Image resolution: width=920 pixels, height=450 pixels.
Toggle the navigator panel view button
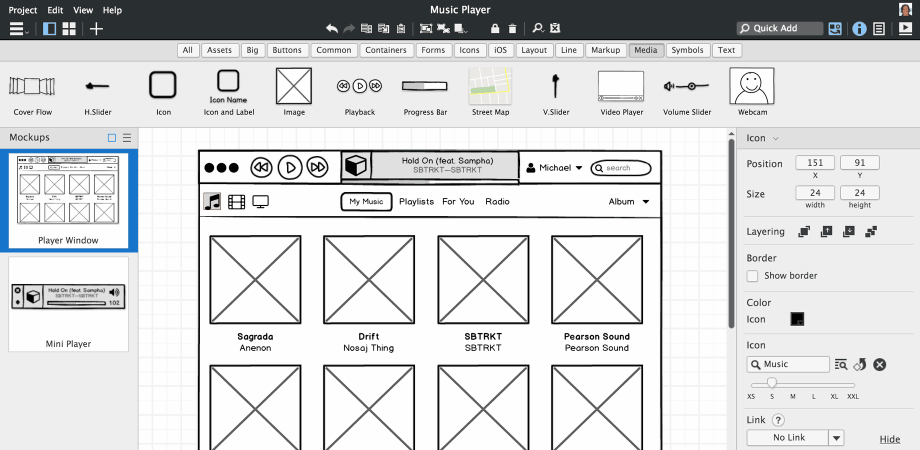(49, 28)
